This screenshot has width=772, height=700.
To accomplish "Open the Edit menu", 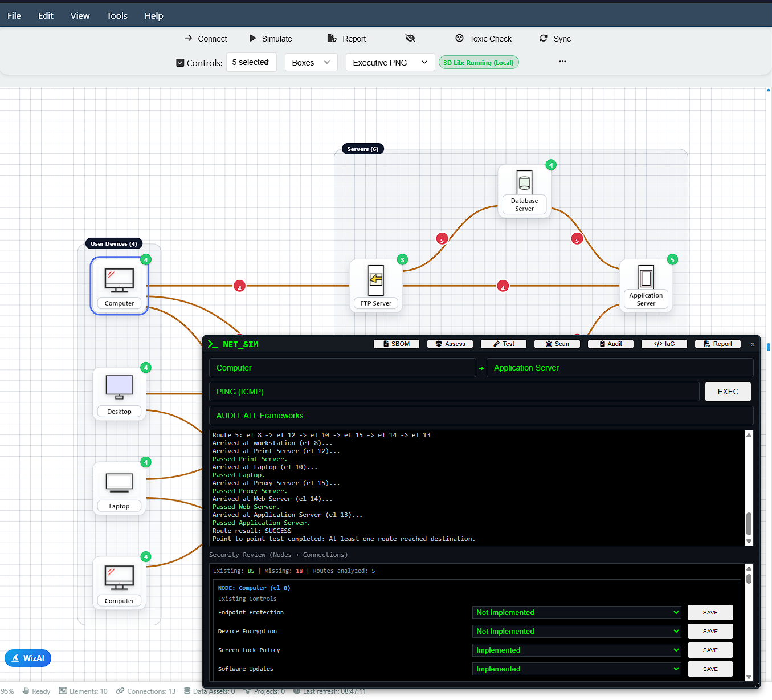I will point(45,15).
